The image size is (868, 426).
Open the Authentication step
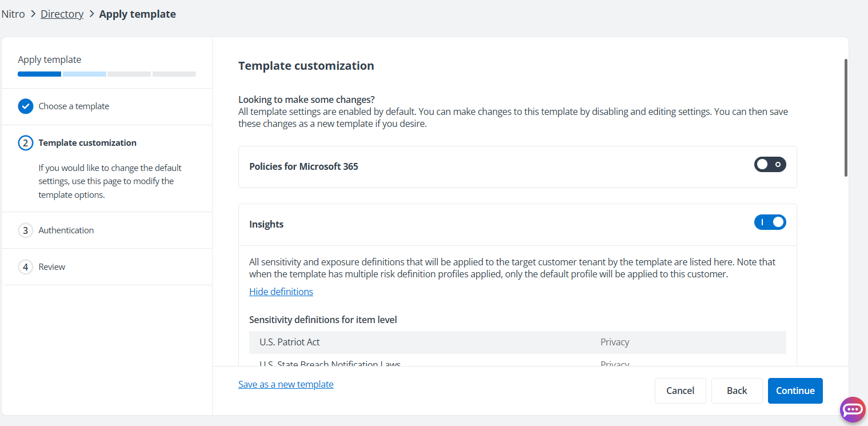coord(66,230)
